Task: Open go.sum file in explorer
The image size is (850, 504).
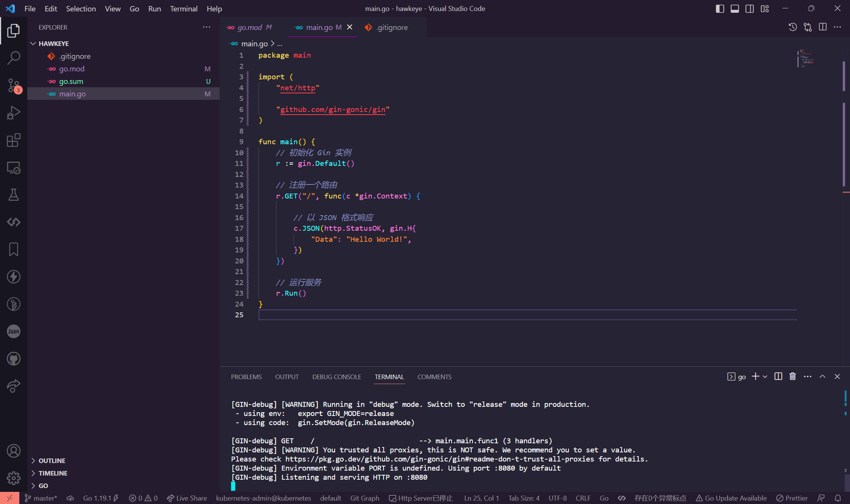Action: pyautogui.click(x=124, y=81)
